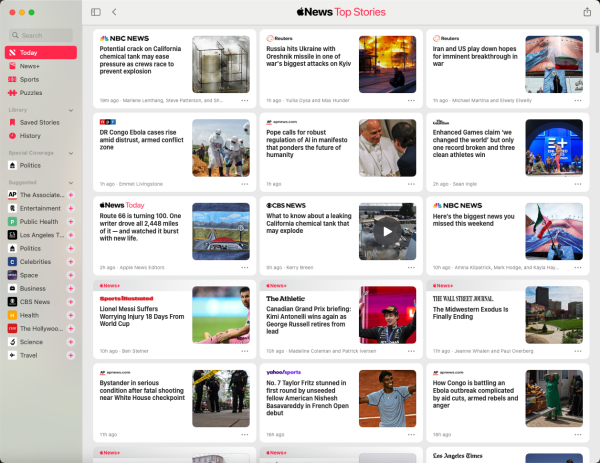Screen dimensions: 600x463
Task: Click the Associated Press AP channel icon
Action: [12, 195]
